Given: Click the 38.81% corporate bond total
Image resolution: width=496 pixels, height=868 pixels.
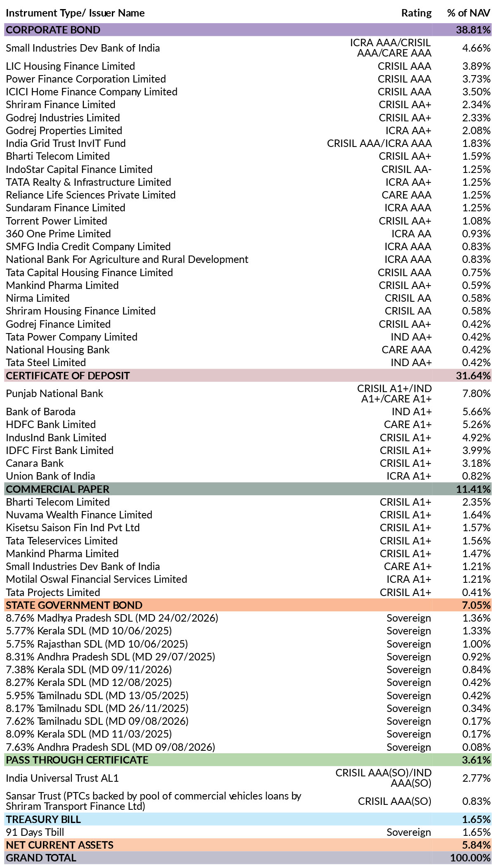Looking at the screenshot, I should point(473,30).
